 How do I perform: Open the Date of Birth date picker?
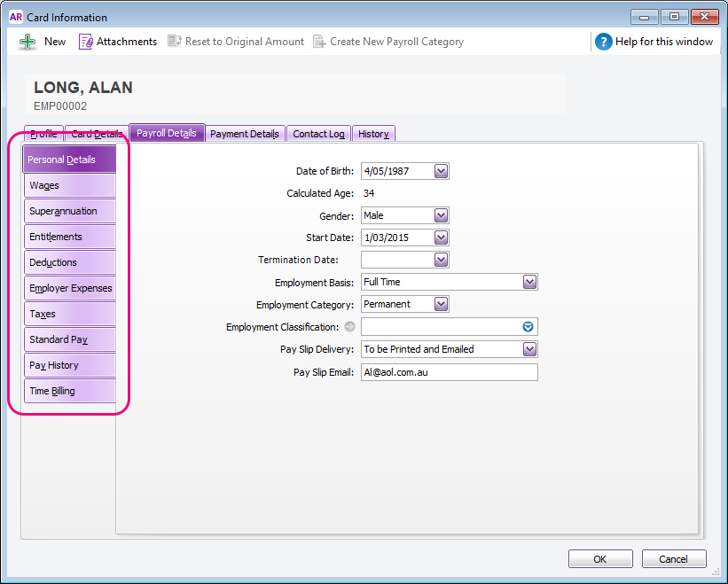pyautogui.click(x=442, y=170)
